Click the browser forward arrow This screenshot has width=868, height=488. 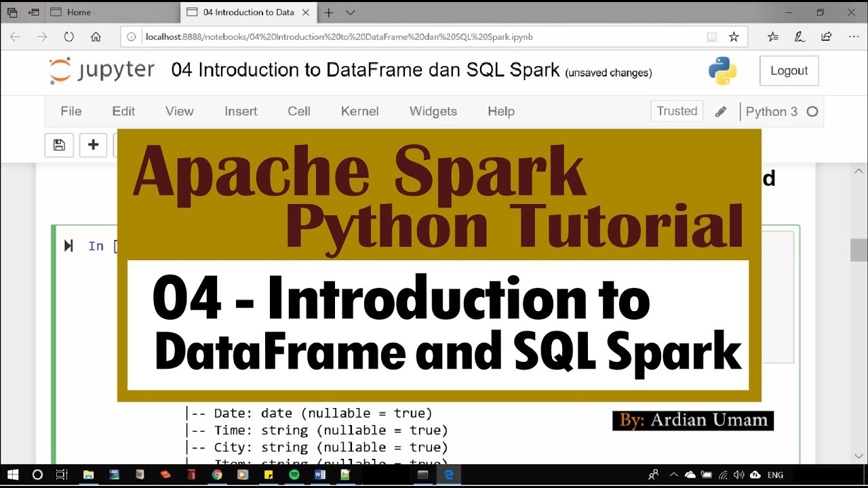click(42, 37)
